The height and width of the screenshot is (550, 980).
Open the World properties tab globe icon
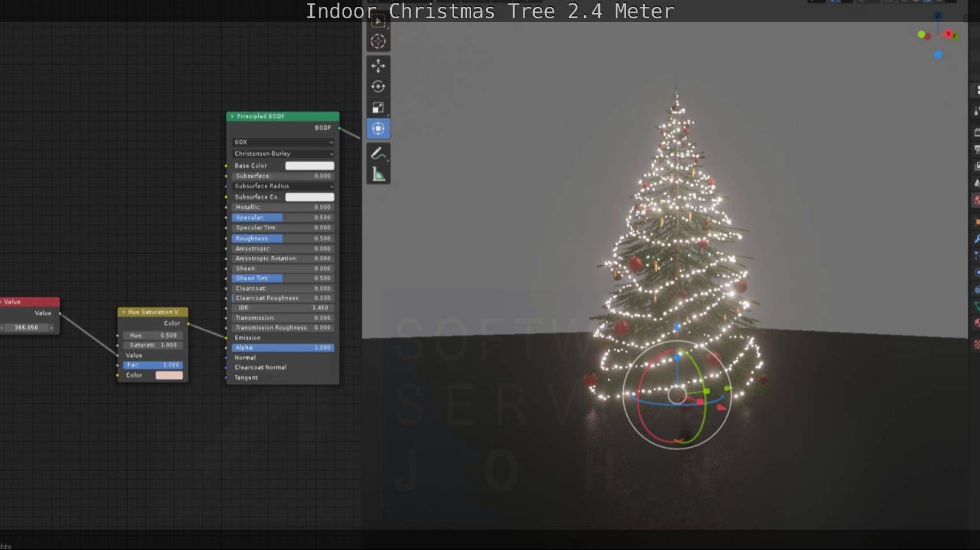click(977, 200)
